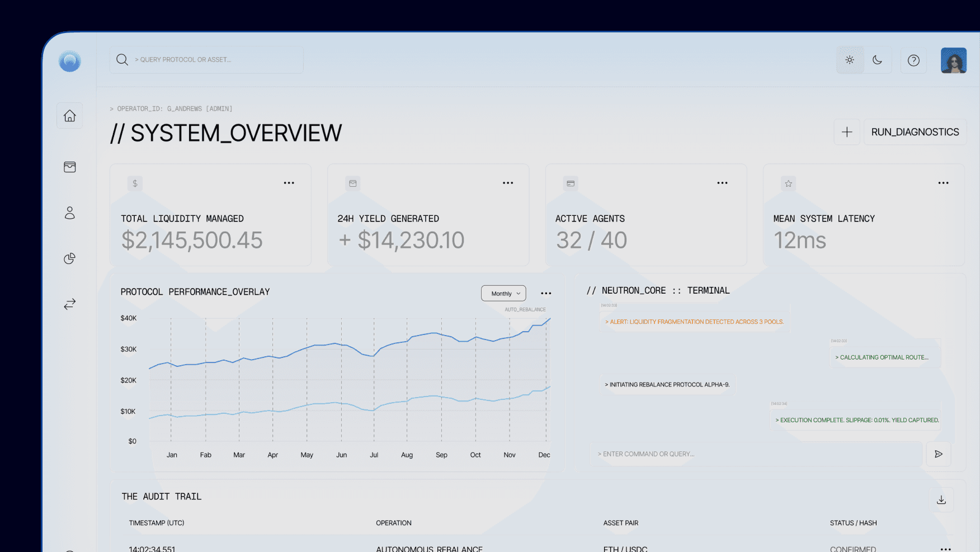Click the search magnifier icon

[x=122, y=59]
